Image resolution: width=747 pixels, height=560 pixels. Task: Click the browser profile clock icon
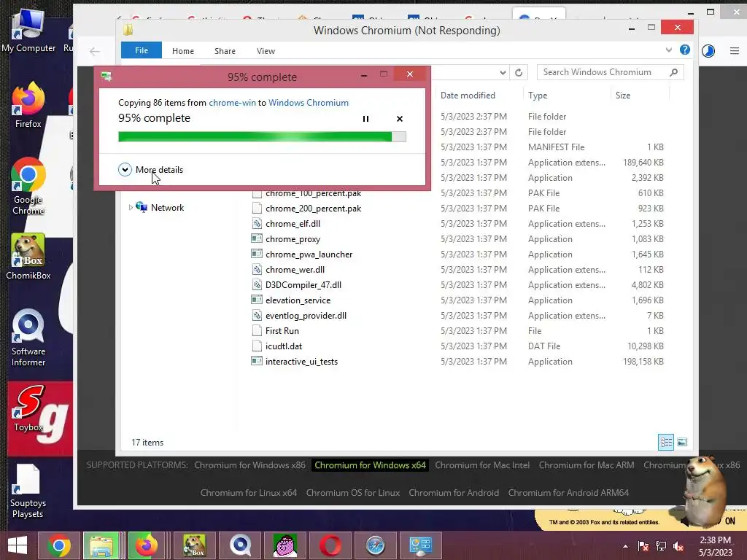coord(708,50)
